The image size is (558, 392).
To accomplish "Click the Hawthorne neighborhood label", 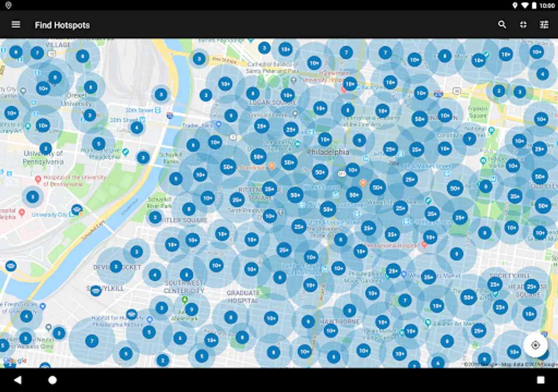I will click(339, 322).
